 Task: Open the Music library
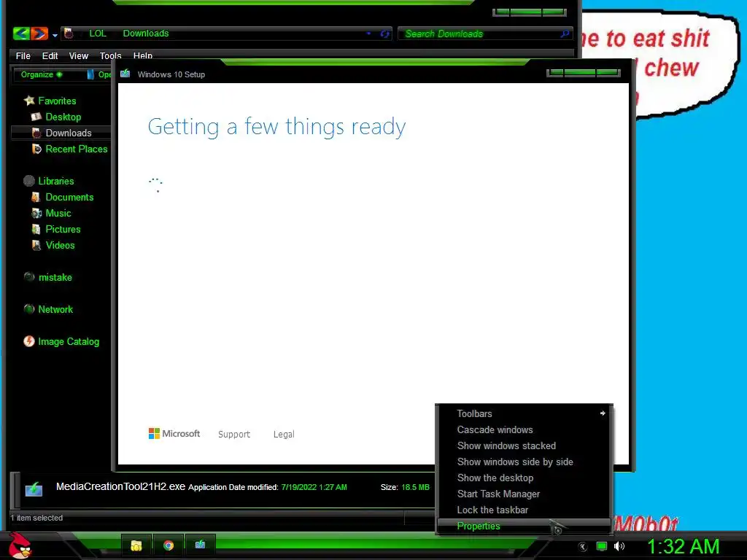(x=58, y=214)
